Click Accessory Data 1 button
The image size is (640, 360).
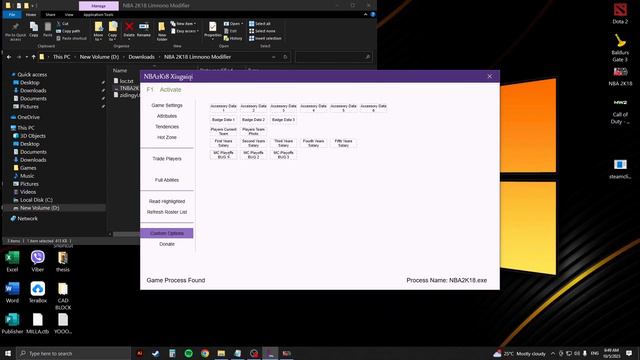pos(223,108)
